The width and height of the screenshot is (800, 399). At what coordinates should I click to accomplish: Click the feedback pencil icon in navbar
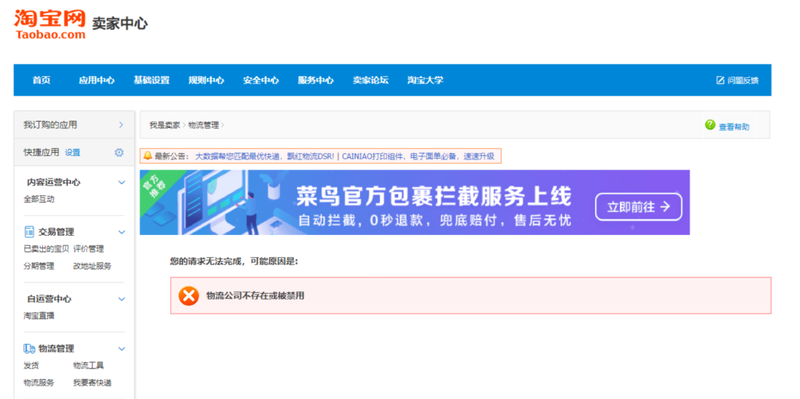[x=720, y=80]
